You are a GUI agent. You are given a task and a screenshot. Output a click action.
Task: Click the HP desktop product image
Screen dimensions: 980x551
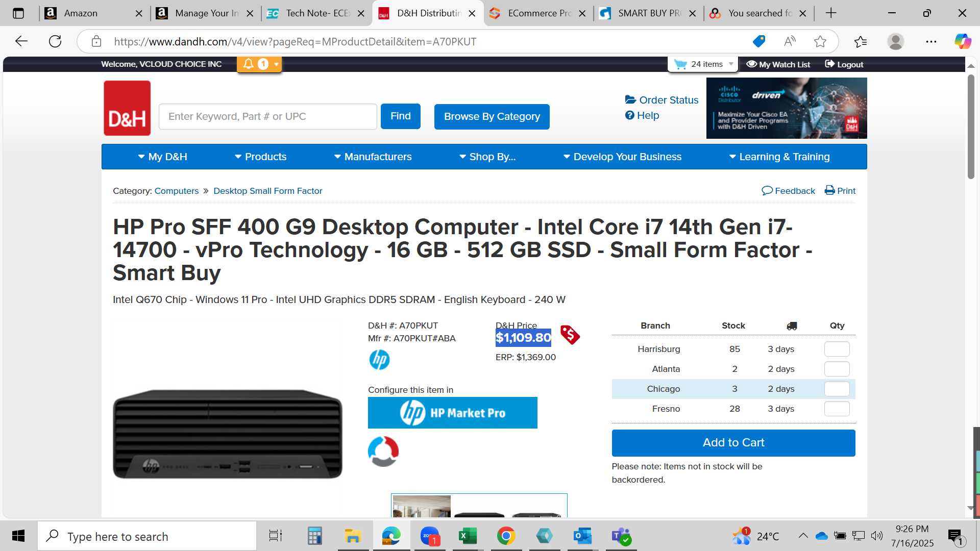click(228, 434)
